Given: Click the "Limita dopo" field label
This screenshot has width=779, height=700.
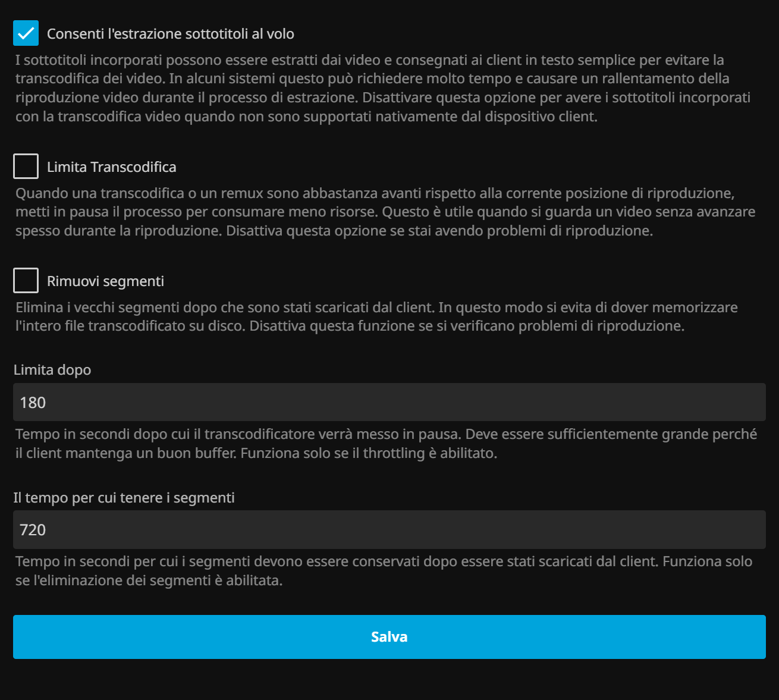Looking at the screenshot, I should [52, 370].
